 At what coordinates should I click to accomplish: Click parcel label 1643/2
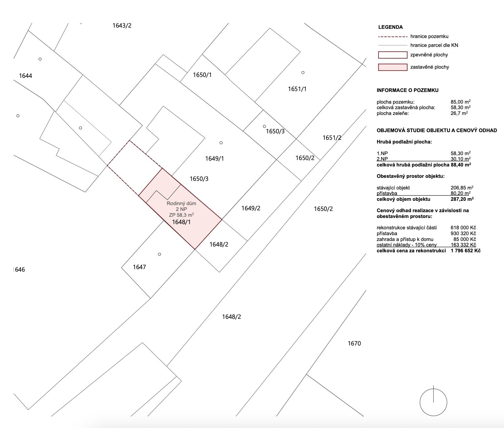122,25
